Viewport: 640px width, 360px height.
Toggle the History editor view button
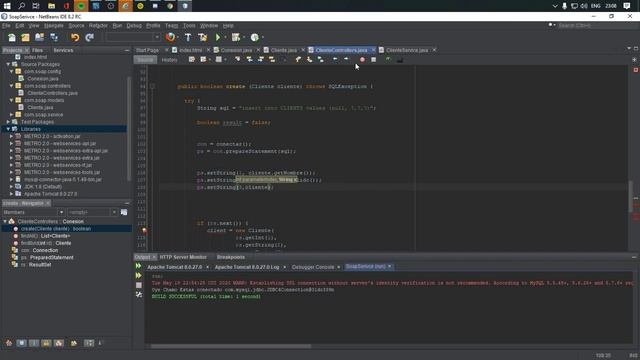169,60
